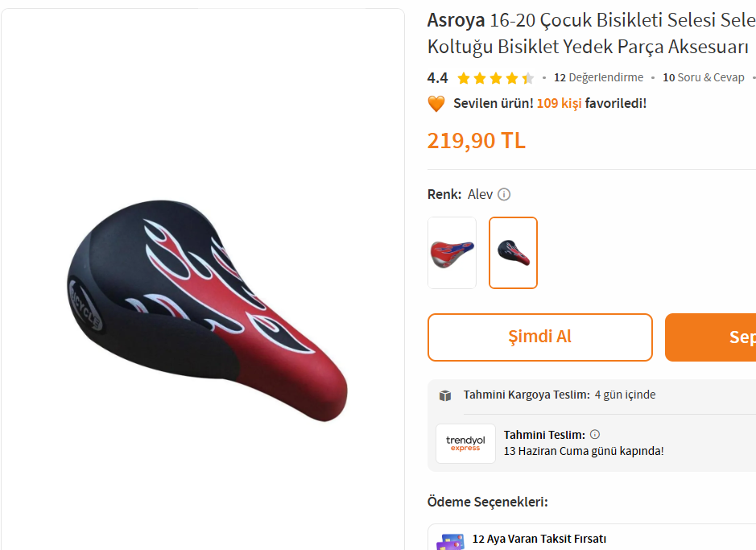Image resolution: width=756 pixels, height=550 pixels.
Task: Open the main saddle product image
Action: 208,311
